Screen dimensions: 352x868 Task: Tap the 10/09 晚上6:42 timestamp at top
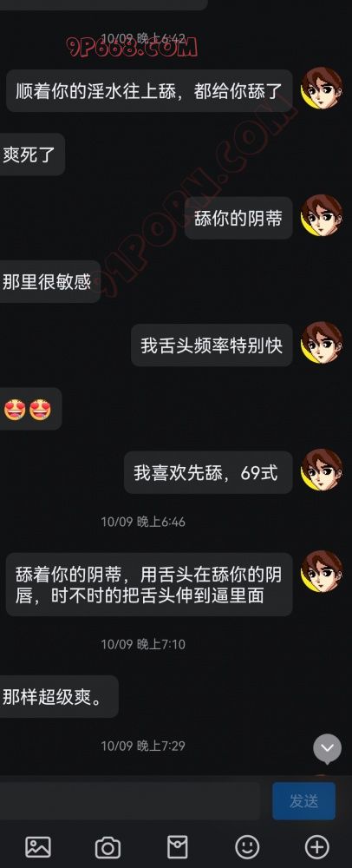tap(143, 38)
